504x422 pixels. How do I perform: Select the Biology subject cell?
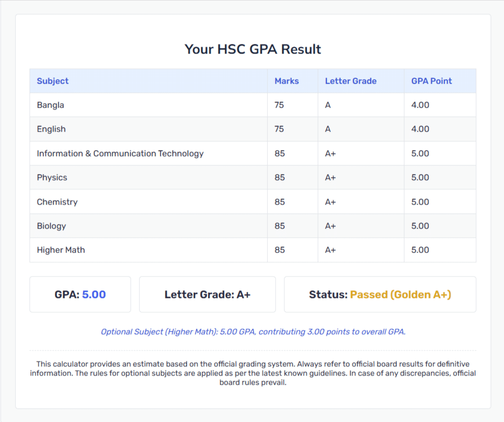pyautogui.click(x=148, y=226)
